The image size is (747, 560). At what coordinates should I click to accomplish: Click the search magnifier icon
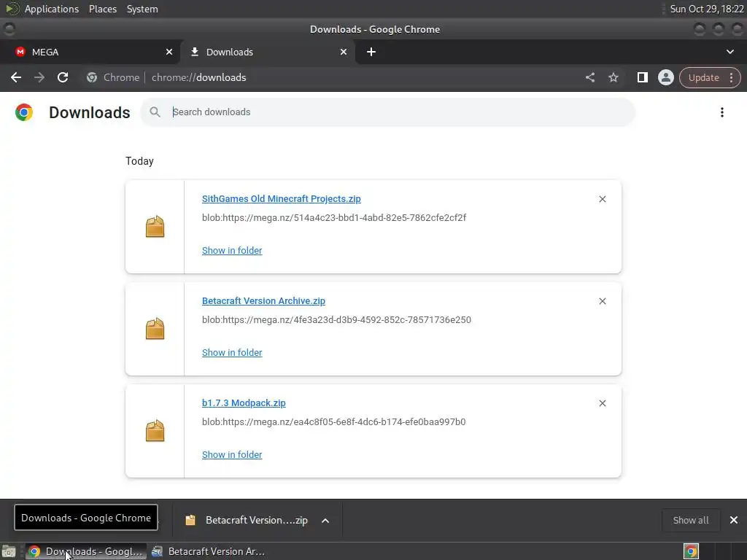[x=155, y=112]
